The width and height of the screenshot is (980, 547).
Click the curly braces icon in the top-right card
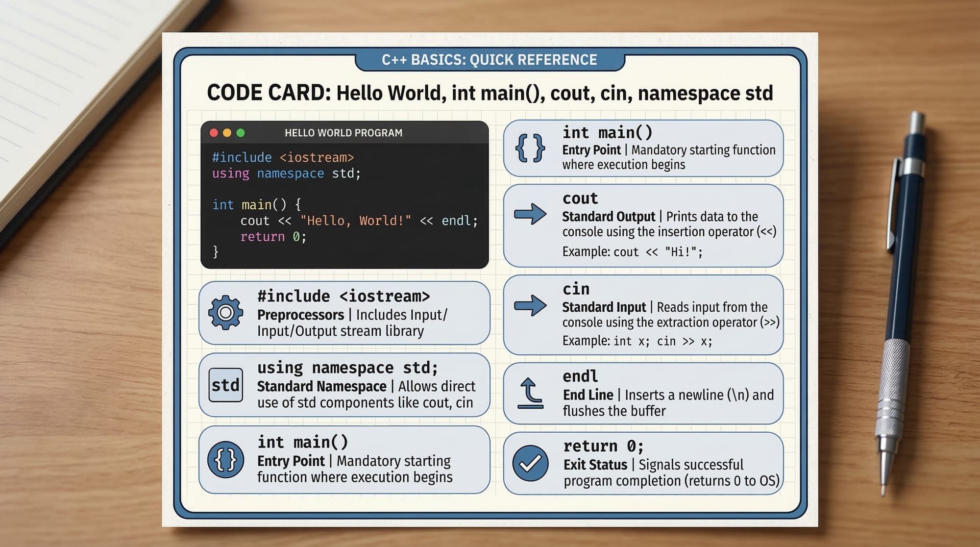530,148
